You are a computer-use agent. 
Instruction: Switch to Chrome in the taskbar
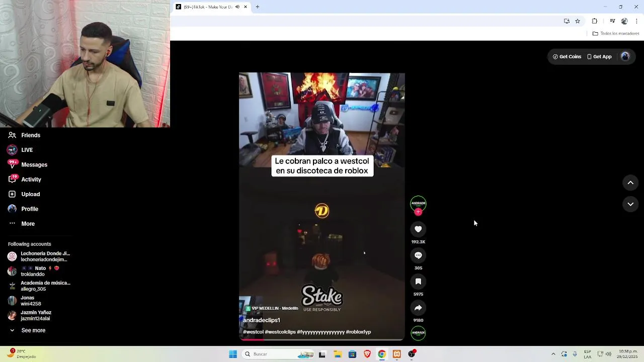coord(382,354)
